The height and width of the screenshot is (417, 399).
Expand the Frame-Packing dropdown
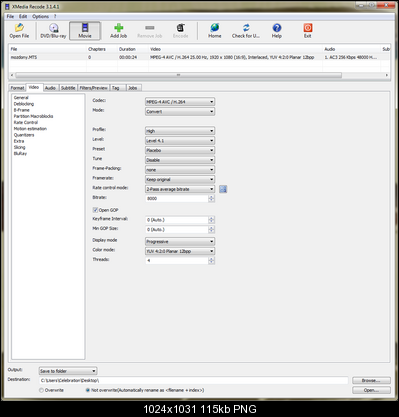click(x=180, y=170)
